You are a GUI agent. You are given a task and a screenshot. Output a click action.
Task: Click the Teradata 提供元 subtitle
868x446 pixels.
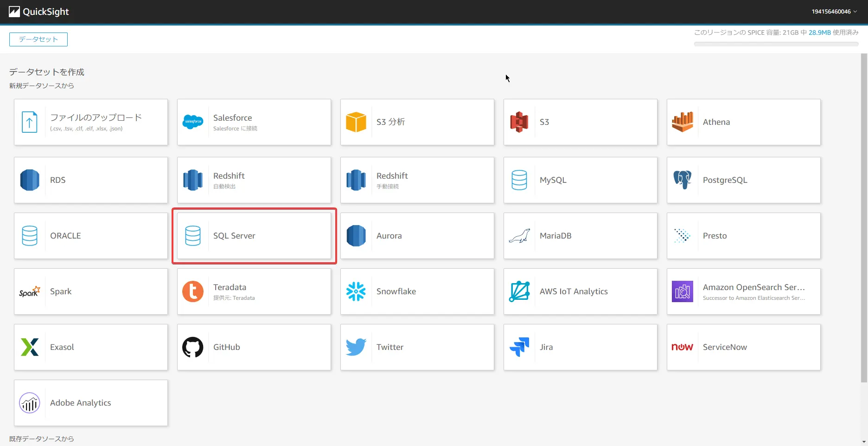coord(234,298)
